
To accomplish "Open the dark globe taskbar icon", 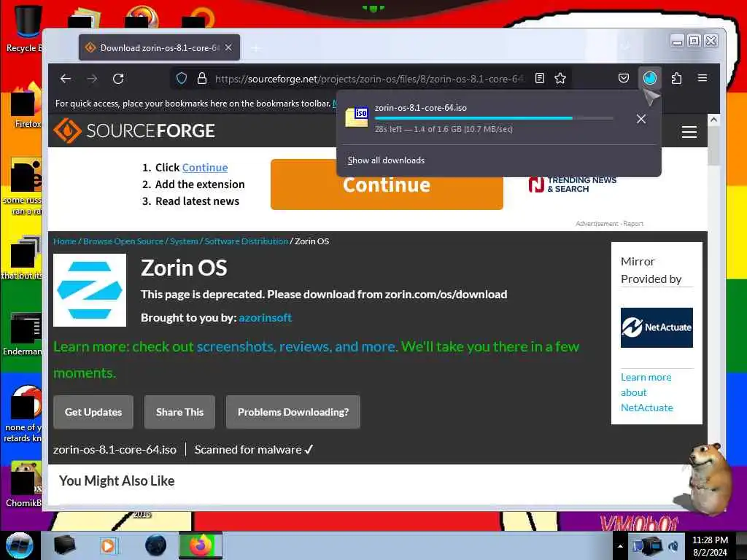I will pyautogui.click(x=156, y=545).
